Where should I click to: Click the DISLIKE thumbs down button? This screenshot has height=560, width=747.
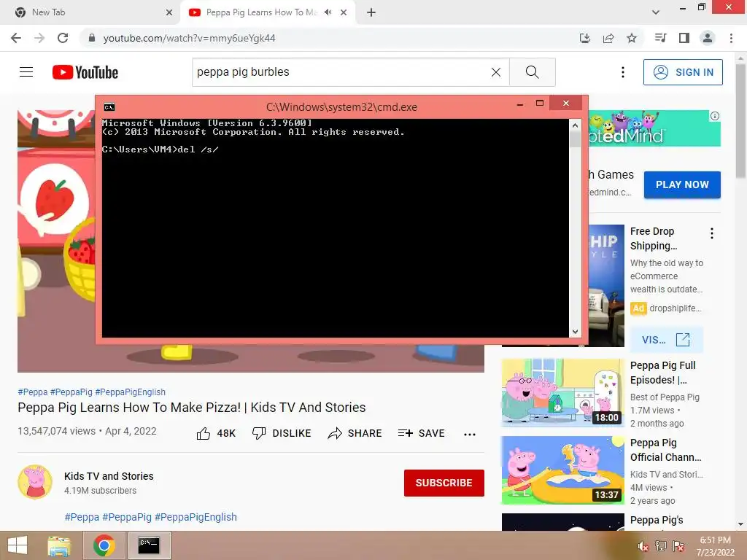[281, 433]
